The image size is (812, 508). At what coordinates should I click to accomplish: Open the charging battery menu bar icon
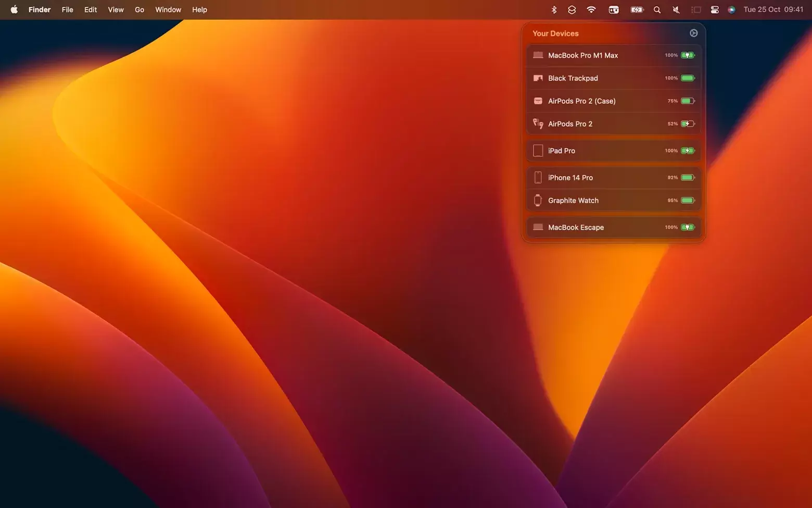click(637, 10)
